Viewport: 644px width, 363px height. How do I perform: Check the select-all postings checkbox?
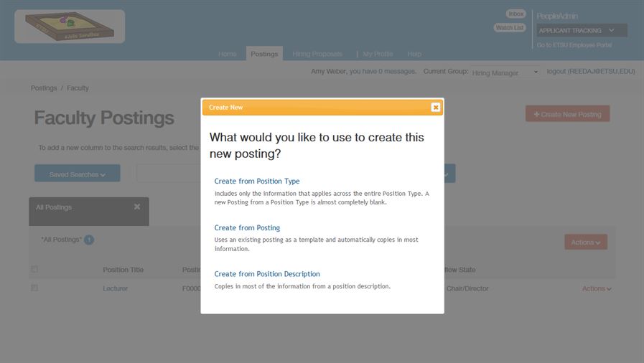[34, 270]
